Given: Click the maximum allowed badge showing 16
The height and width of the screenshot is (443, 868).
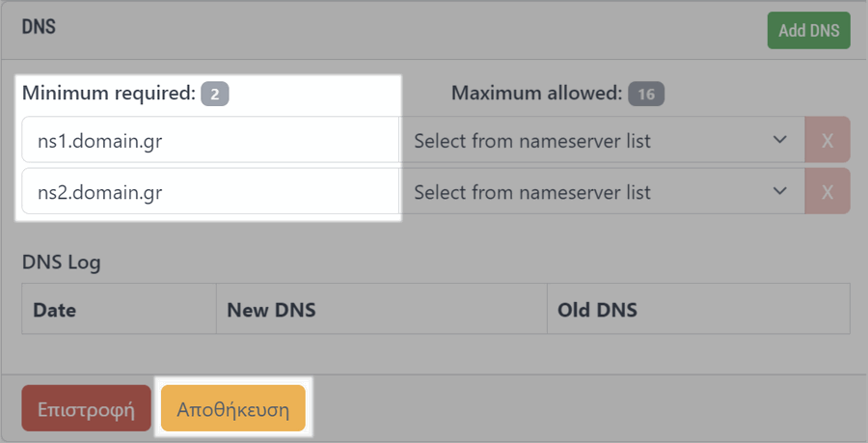Looking at the screenshot, I should [x=646, y=95].
